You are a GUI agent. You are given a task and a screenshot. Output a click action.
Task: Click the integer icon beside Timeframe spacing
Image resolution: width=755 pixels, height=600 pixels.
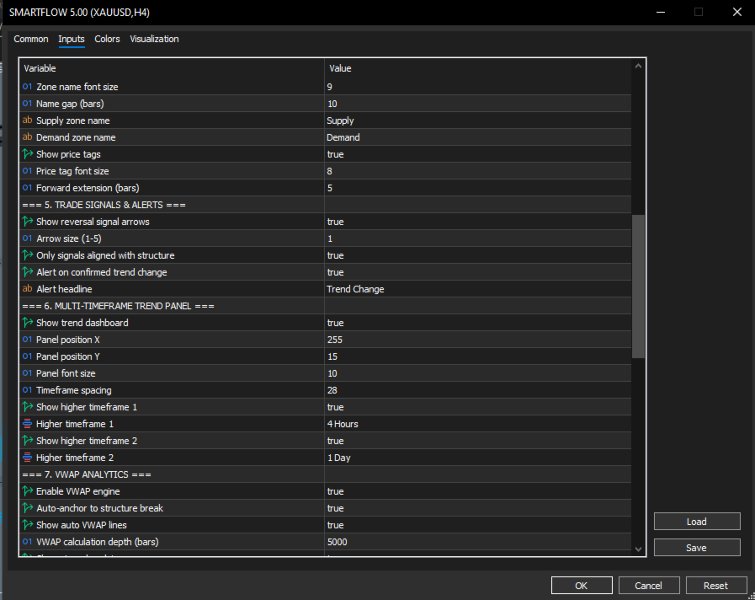27,390
